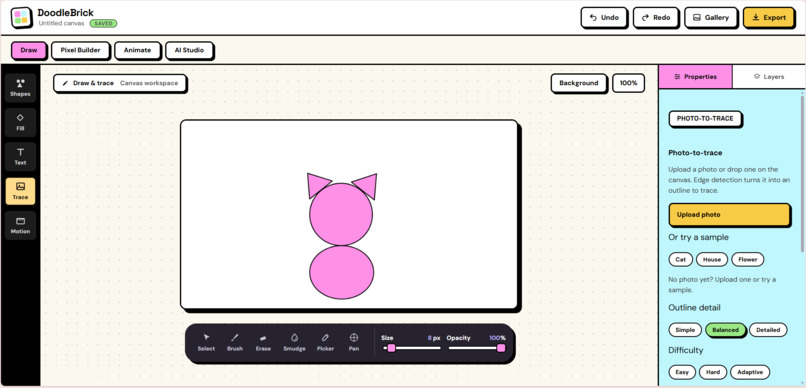806x388 pixels.
Task: Select the Fill tool in sidebar
Action: [21, 122]
